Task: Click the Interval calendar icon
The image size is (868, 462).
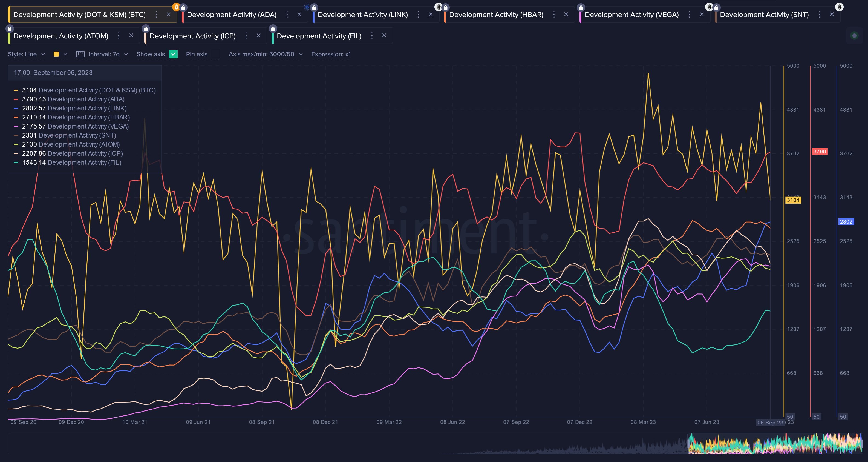Action: [80, 54]
